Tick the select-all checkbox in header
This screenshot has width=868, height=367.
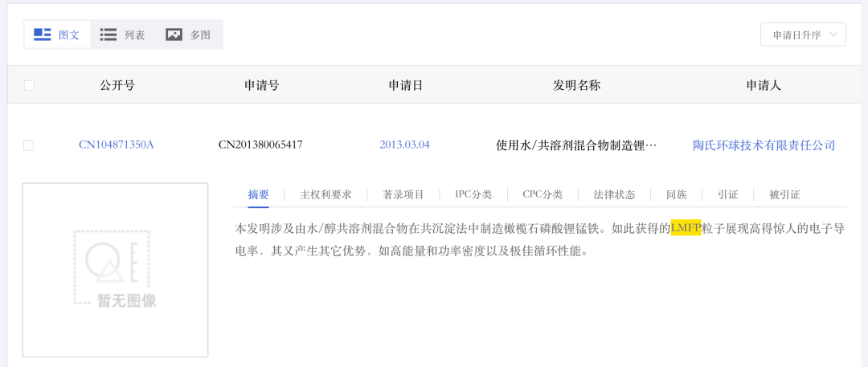(29, 85)
